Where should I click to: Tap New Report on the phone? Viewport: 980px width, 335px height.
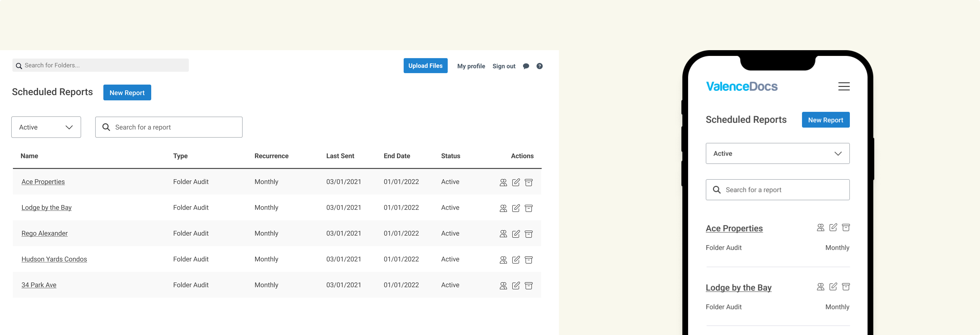(825, 120)
